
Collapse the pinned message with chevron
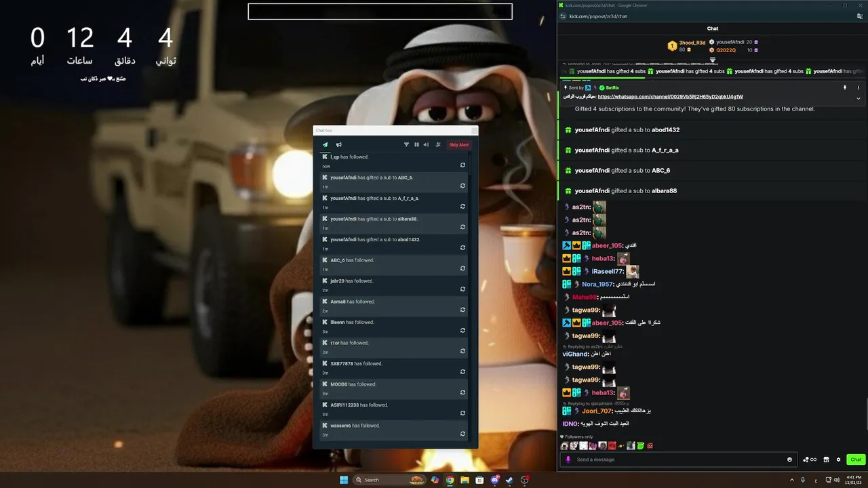click(859, 98)
